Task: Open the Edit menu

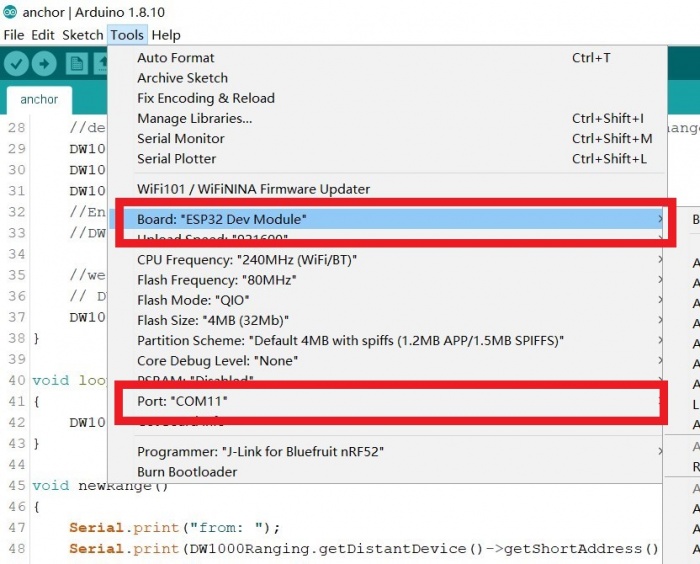Action: (43, 35)
